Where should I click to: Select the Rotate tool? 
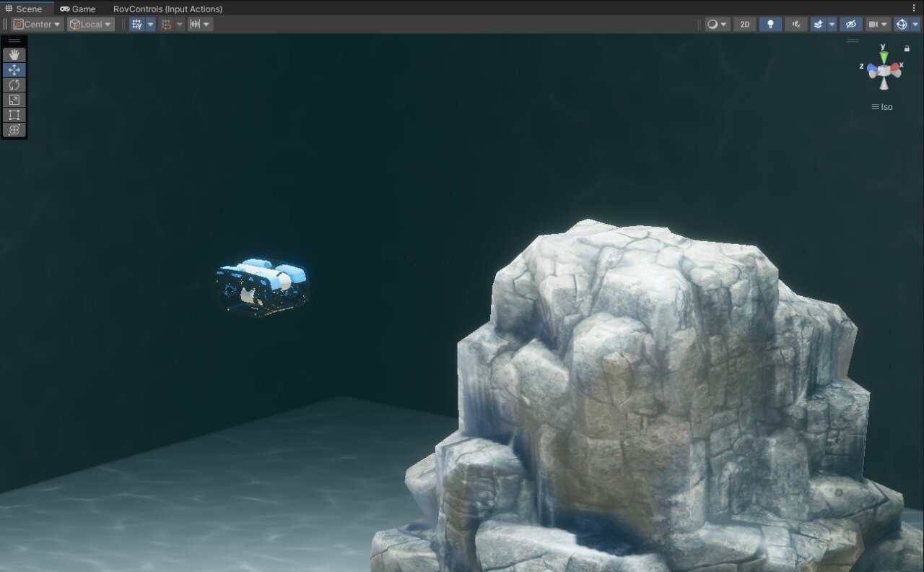click(14, 84)
